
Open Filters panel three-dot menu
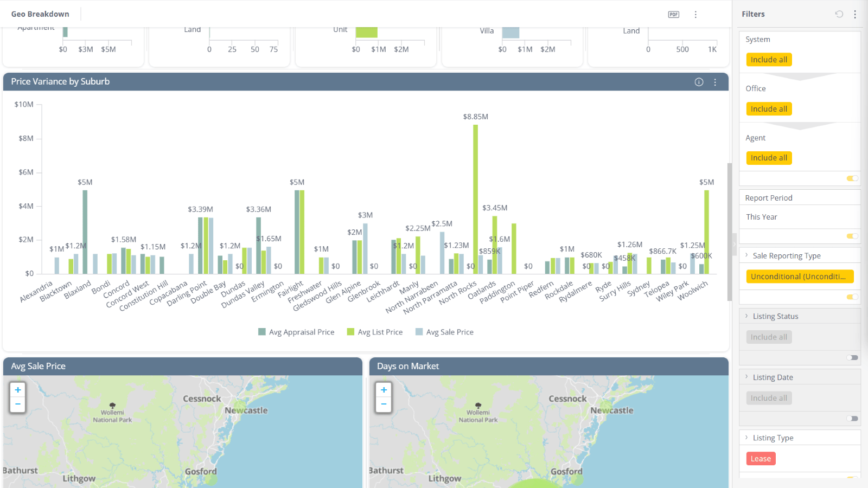pyautogui.click(x=855, y=14)
